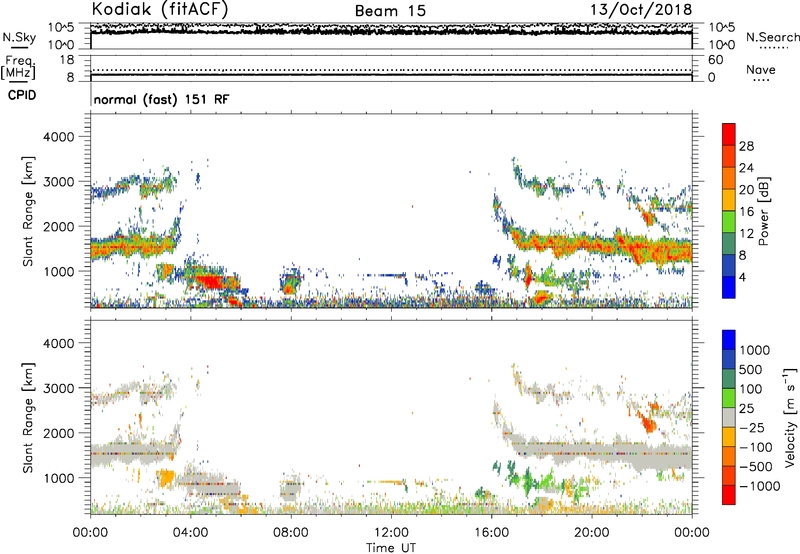Screen dimensions: 800x554
Task: Select the "Freq. [MHz]" axis label
Action: [18, 67]
